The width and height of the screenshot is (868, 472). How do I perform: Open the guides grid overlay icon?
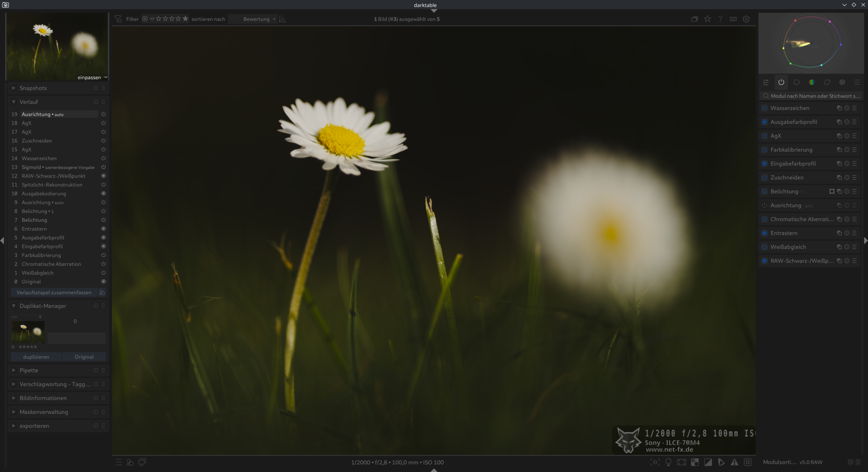click(748, 462)
